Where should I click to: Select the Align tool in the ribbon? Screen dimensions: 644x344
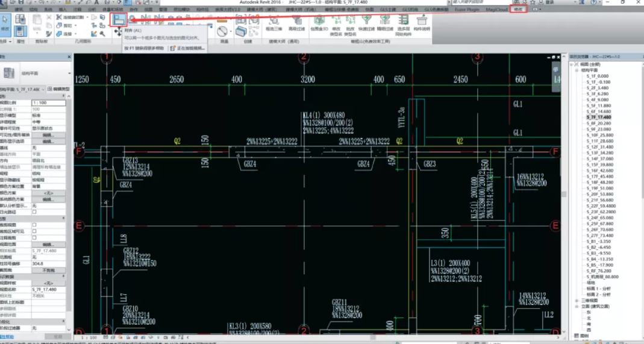click(119, 20)
